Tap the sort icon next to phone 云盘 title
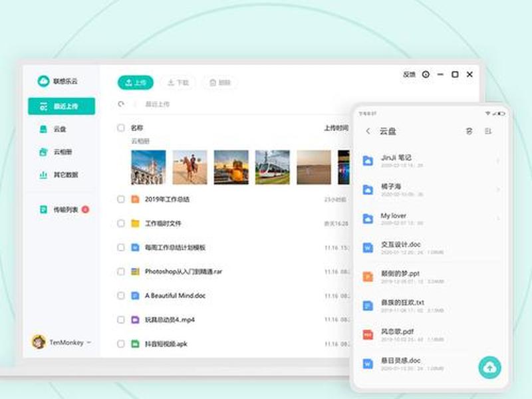The width and height of the screenshot is (532, 399). [x=469, y=131]
